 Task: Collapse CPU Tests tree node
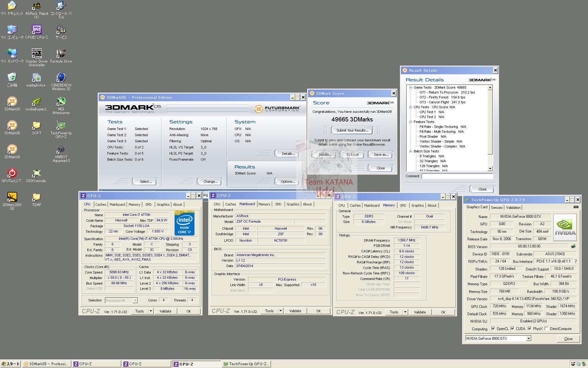[410, 107]
